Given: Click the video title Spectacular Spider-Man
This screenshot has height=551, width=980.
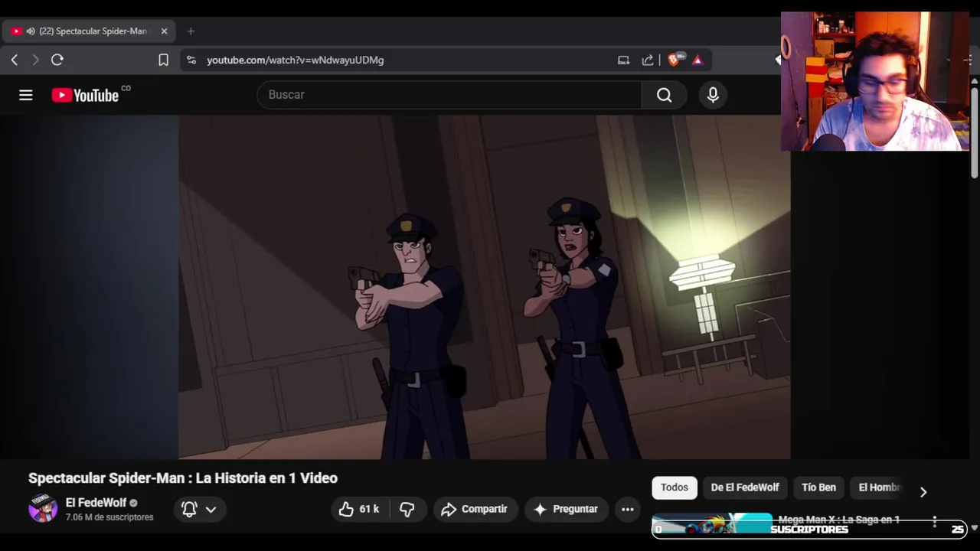Looking at the screenshot, I should [183, 478].
